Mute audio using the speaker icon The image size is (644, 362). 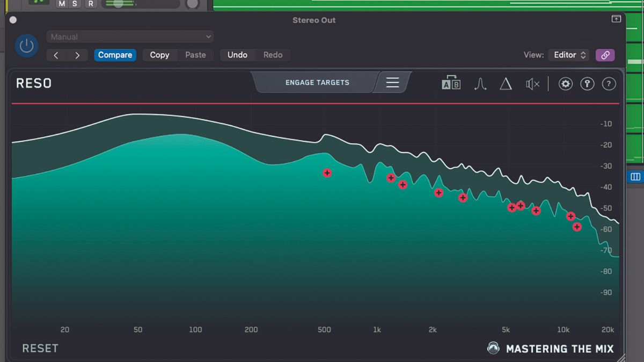pyautogui.click(x=531, y=84)
